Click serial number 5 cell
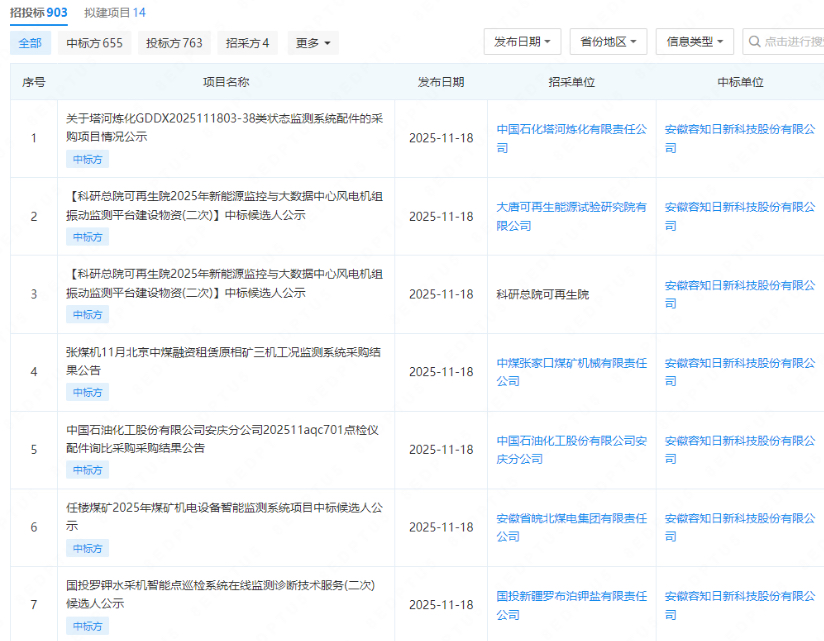Viewport: 824px width, 641px height. click(34, 450)
